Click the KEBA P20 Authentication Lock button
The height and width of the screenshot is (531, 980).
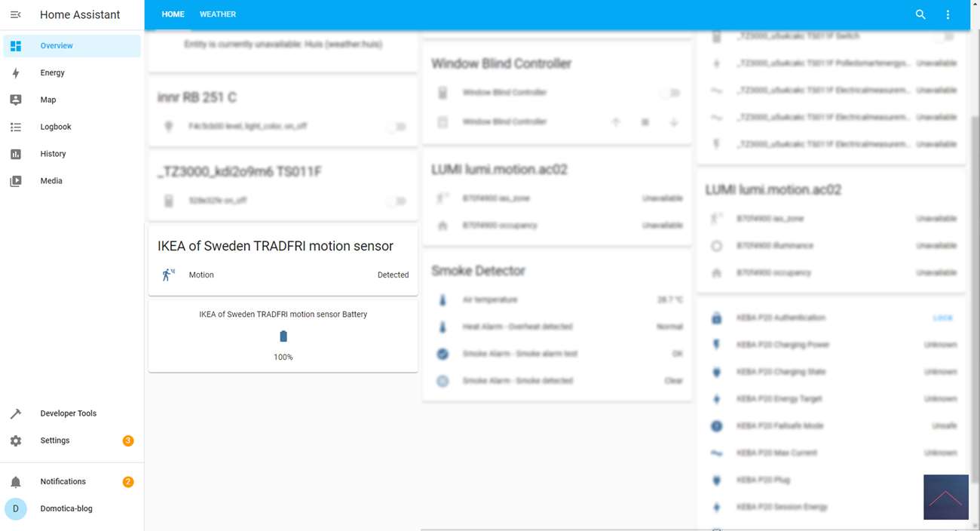[x=942, y=318]
